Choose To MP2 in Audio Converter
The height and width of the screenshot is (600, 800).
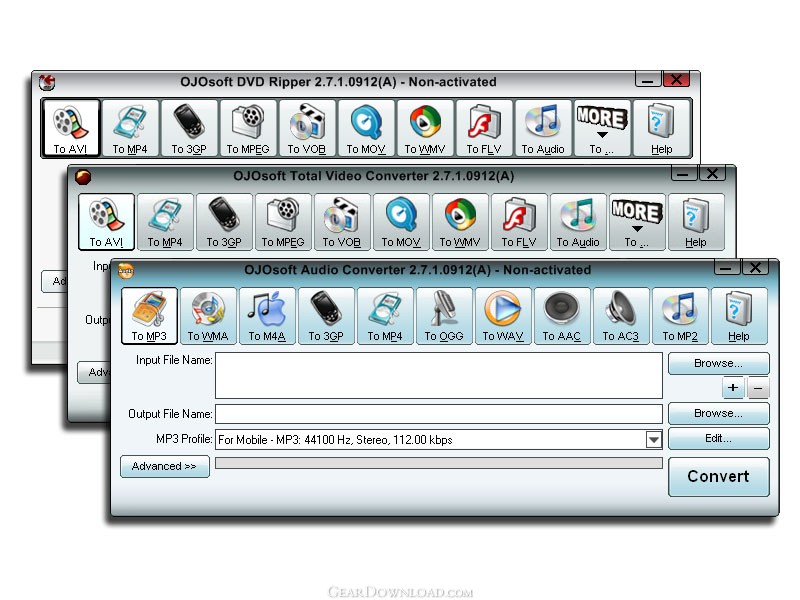[680, 316]
